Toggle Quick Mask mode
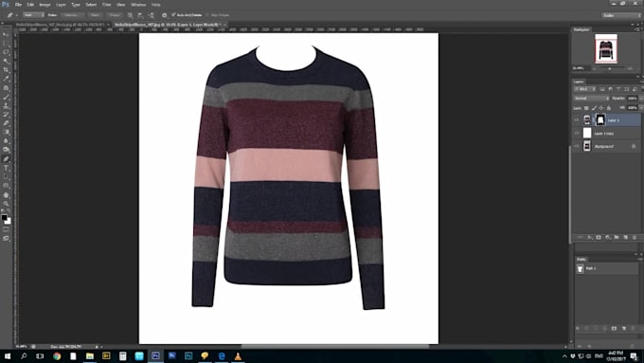This screenshot has height=363, width=644. click(x=6, y=229)
